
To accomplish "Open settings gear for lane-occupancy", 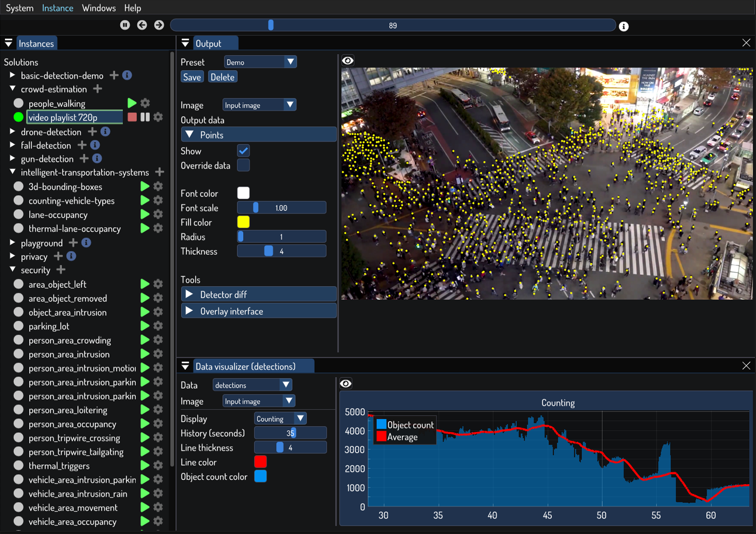I will 158,214.
